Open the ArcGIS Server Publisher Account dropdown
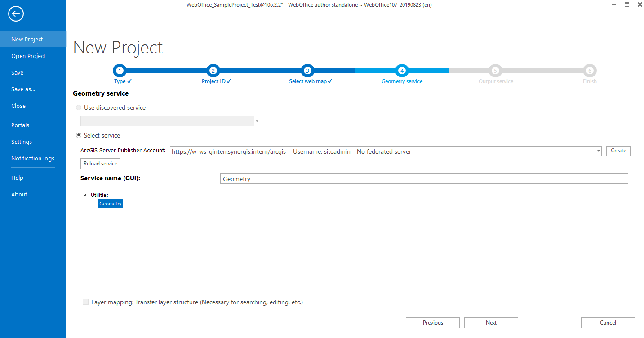Screen dimensions: 644x338 pyautogui.click(x=598, y=151)
